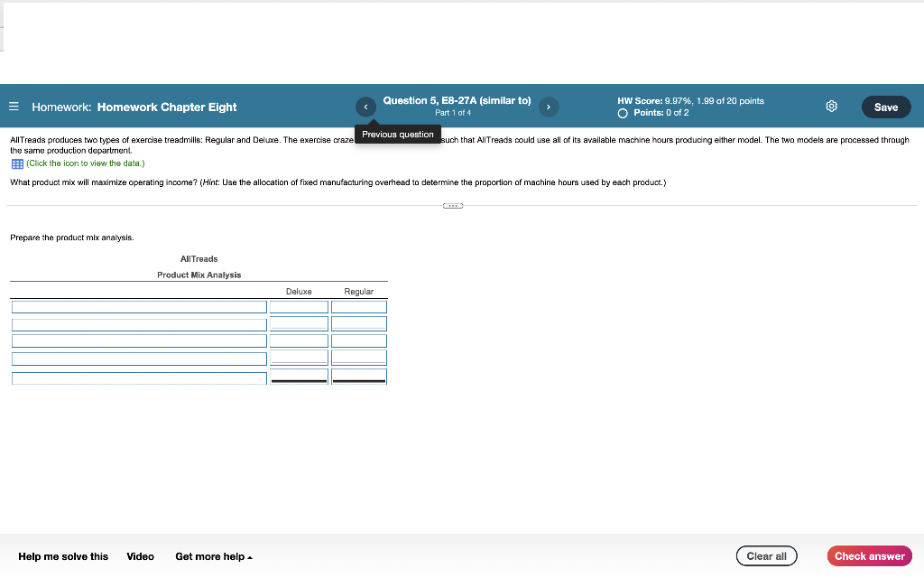Click the fourth row Regular input
The height and width of the screenshot is (578, 924).
click(359, 358)
